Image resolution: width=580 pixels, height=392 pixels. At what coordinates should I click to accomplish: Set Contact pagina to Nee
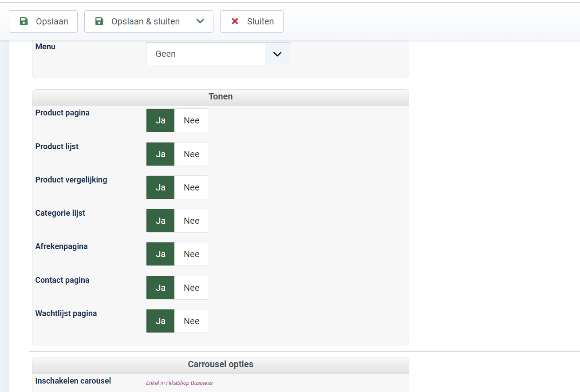(192, 288)
